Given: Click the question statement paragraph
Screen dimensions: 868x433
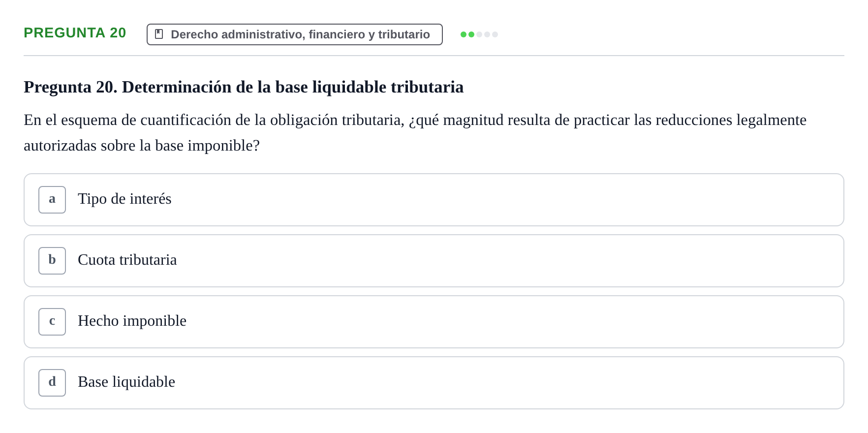Looking at the screenshot, I should 415,133.
